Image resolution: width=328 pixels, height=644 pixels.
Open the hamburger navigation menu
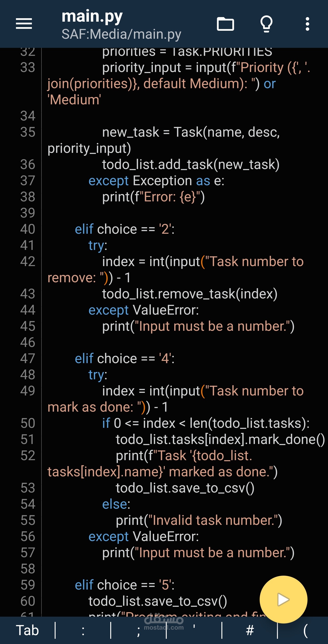[24, 24]
